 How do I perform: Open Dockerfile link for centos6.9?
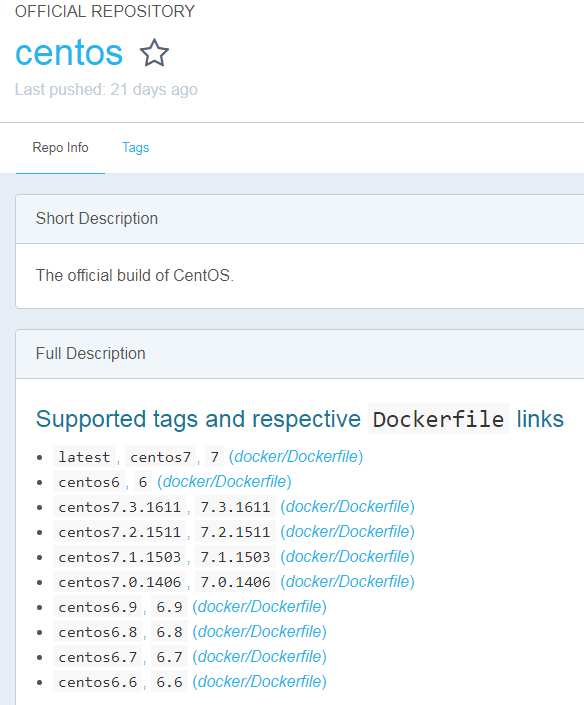pyautogui.click(x=259, y=607)
